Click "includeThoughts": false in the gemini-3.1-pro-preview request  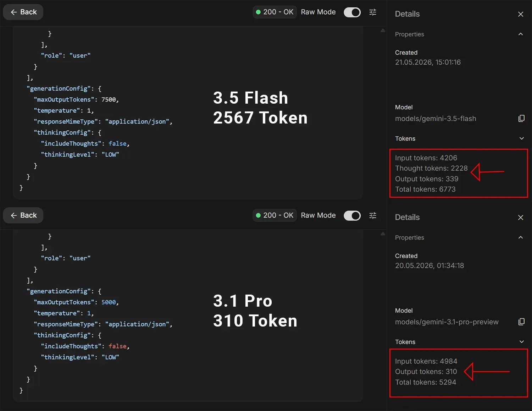click(x=85, y=346)
